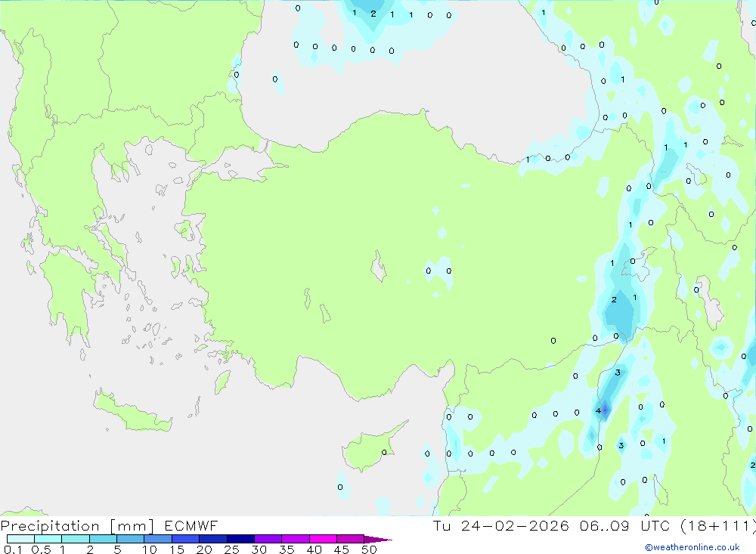Pick the 25 to 30 mm legend swatch
756x554 pixels.
click(240, 539)
